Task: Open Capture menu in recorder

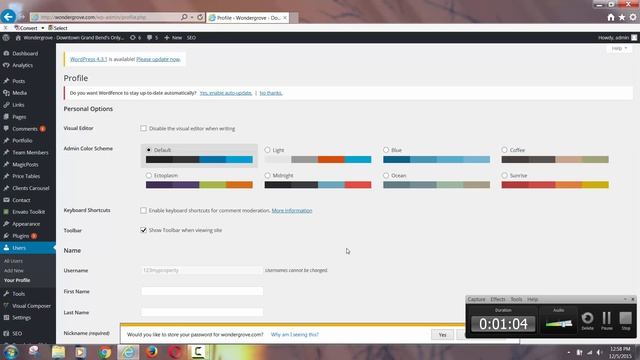Action: tap(476, 299)
